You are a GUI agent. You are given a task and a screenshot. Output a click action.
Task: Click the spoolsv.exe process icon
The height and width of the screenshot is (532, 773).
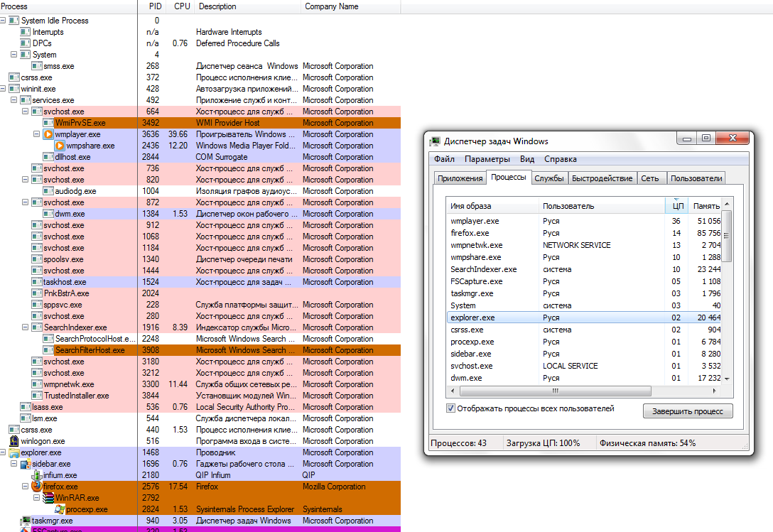[37, 259]
